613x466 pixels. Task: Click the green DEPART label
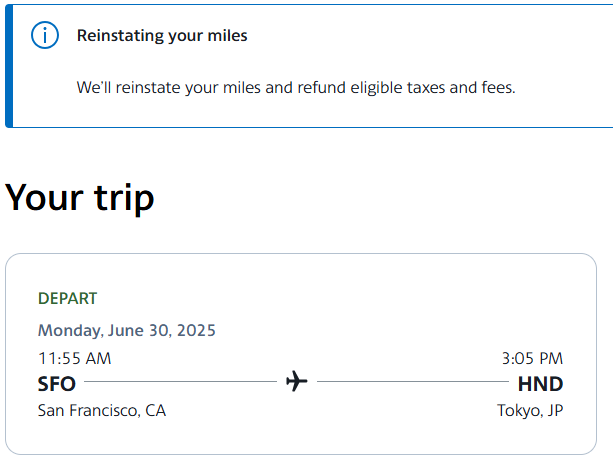tap(67, 298)
